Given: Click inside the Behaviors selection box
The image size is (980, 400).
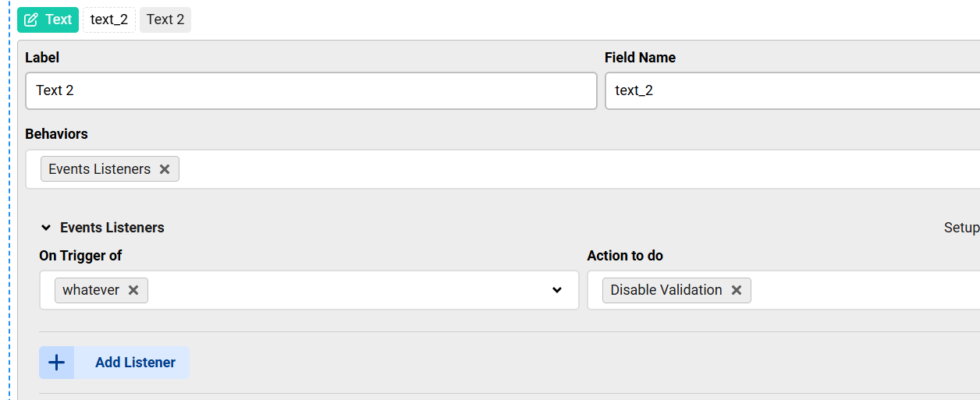Looking at the screenshot, I should 546,169.
